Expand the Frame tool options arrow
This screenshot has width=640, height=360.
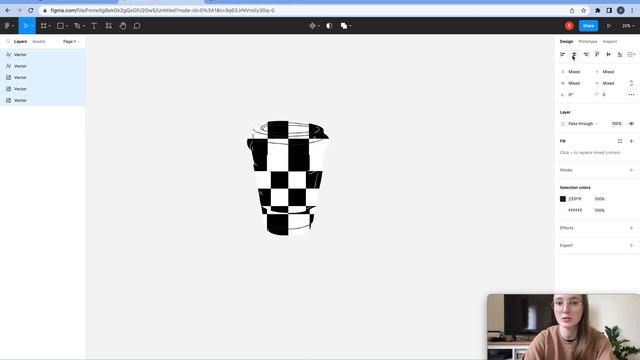pyautogui.click(x=50, y=26)
